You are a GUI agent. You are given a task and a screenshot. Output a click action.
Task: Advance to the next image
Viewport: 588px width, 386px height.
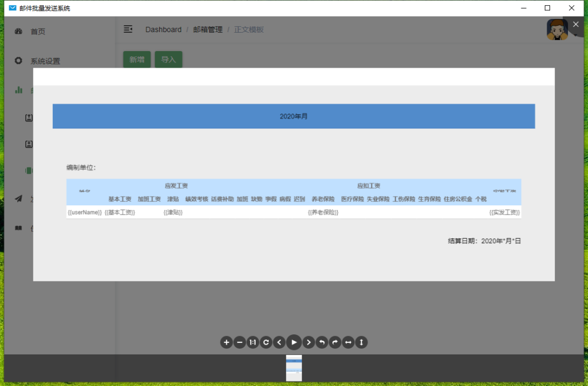point(309,342)
